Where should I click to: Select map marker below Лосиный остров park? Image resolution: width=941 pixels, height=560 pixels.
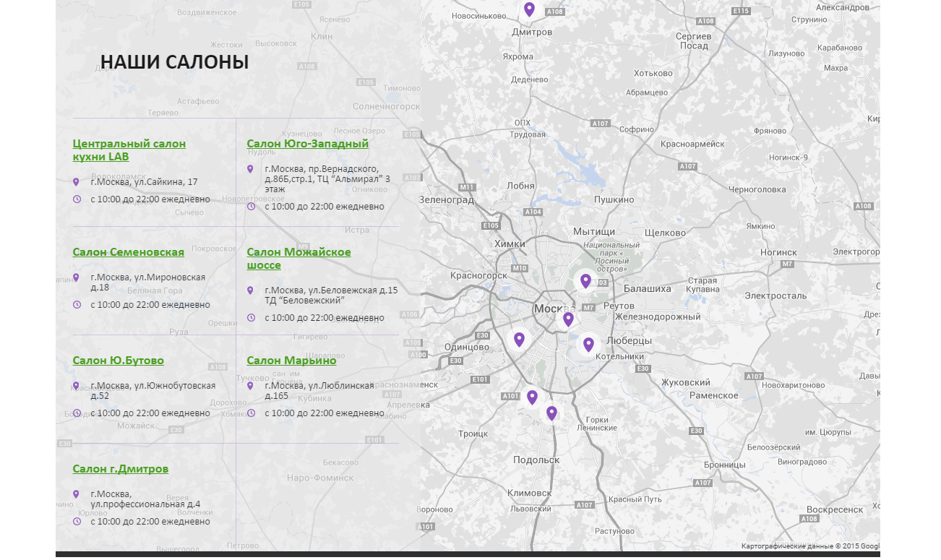click(x=585, y=281)
